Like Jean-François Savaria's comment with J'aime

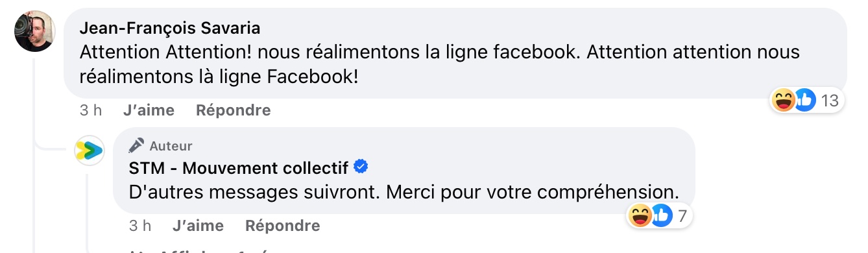coord(149,110)
